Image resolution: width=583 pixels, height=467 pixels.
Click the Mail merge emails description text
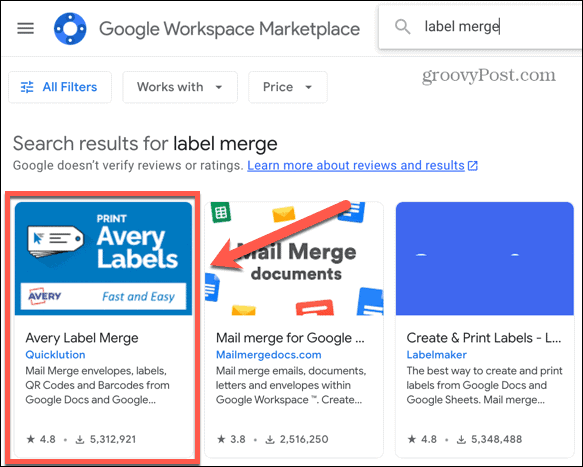291,385
